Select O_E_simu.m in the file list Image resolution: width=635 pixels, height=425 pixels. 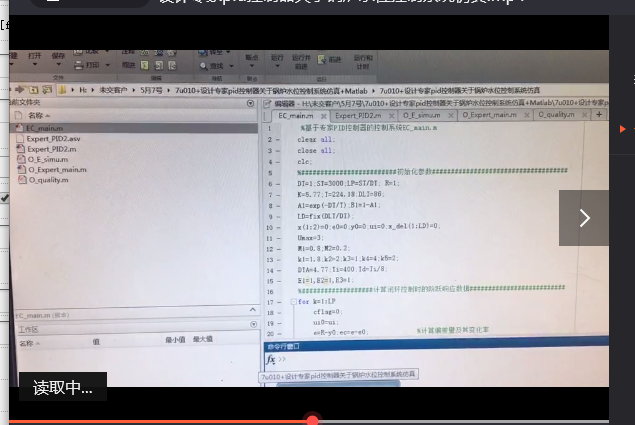[47, 159]
